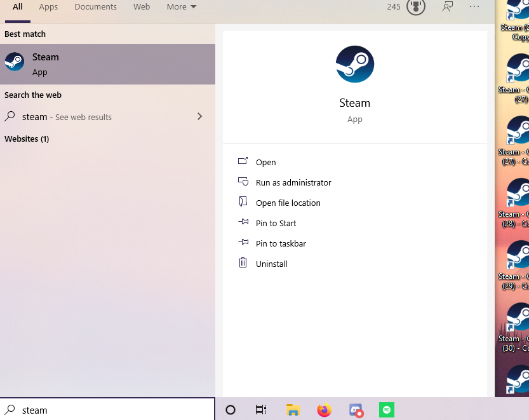Click the magnifier icon in search box
The height and width of the screenshot is (420, 529).
(10, 410)
